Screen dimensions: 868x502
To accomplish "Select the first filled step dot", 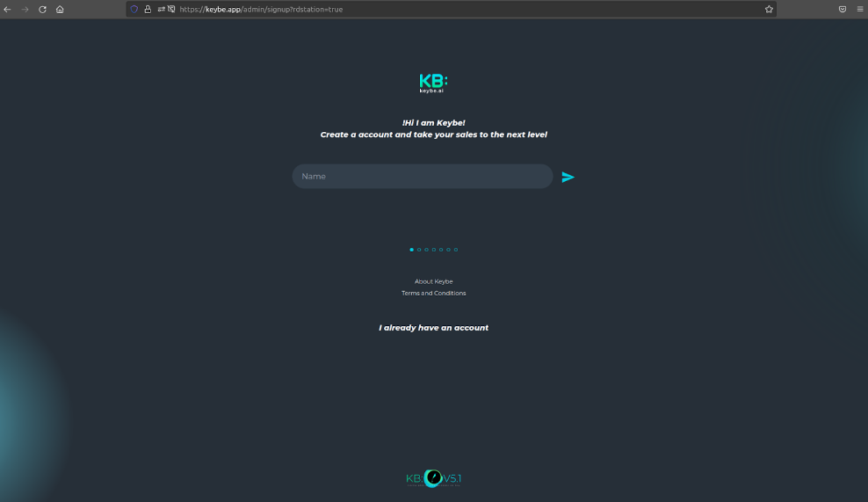I will coord(411,250).
